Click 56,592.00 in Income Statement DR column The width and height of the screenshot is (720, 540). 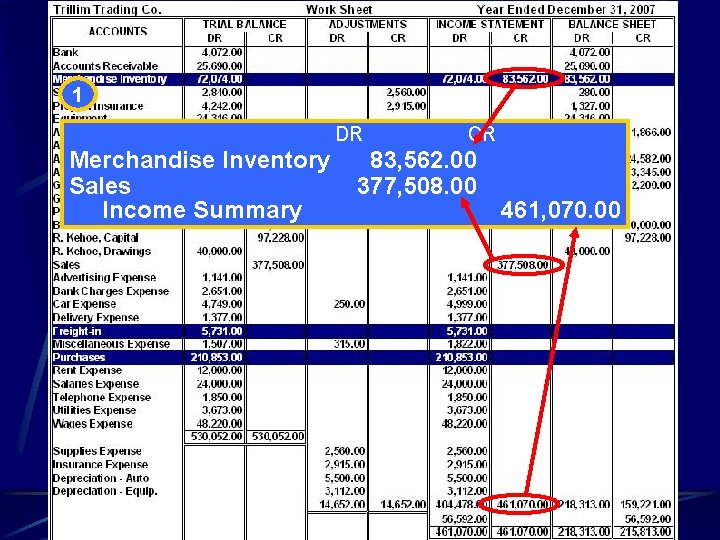pyautogui.click(x=464, y=519)
